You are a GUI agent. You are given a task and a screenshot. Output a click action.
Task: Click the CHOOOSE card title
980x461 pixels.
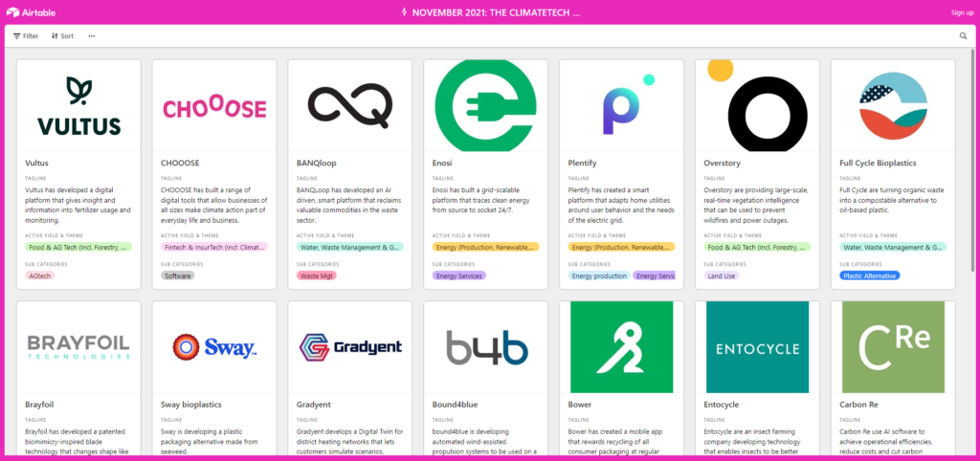(180, 163)
